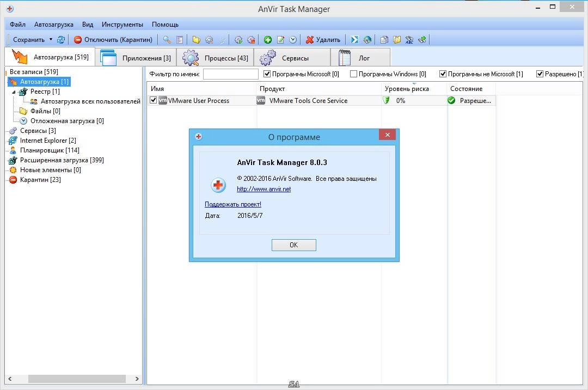Viewport: 588px width, 390px height.
Task: Click the right arrow of tree scrollbar
Action: [137, 379]
